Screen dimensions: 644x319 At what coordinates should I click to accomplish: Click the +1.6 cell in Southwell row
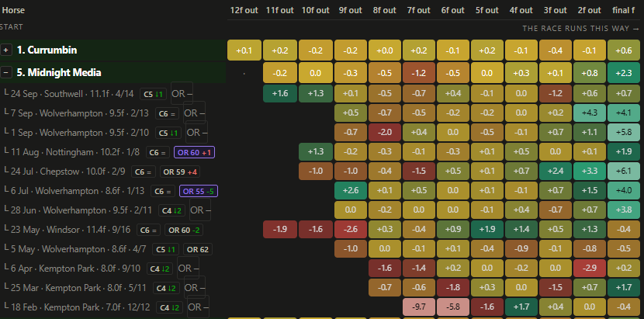coord(279,94)
